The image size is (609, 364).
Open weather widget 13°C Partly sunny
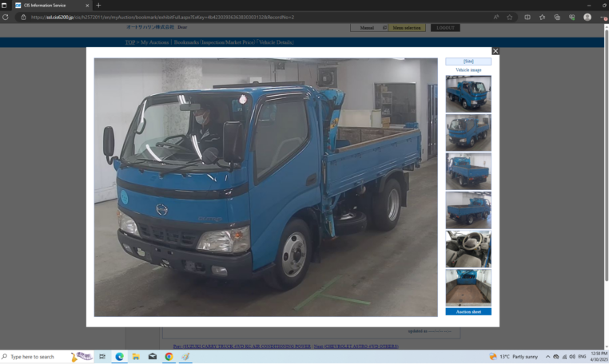pyautogui.click(x=513, y=357)
